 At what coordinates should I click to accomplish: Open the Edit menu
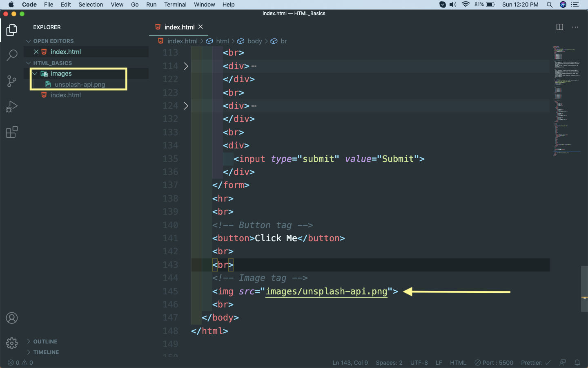click(x=66, y=4)
